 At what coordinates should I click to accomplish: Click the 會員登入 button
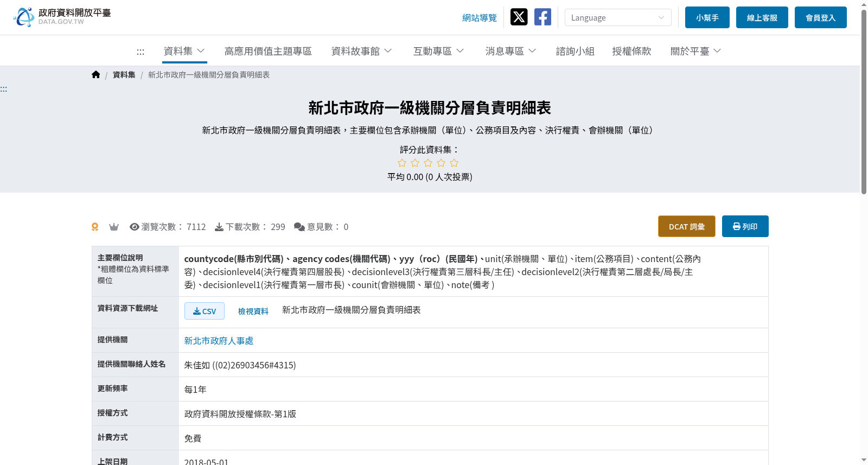click(x=821, y=17)
